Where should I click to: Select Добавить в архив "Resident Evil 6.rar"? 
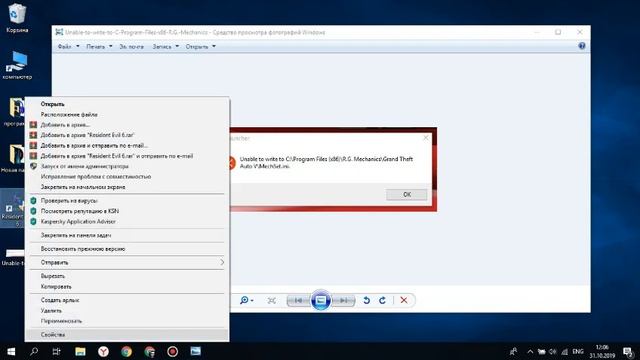[x=127, y=135]
